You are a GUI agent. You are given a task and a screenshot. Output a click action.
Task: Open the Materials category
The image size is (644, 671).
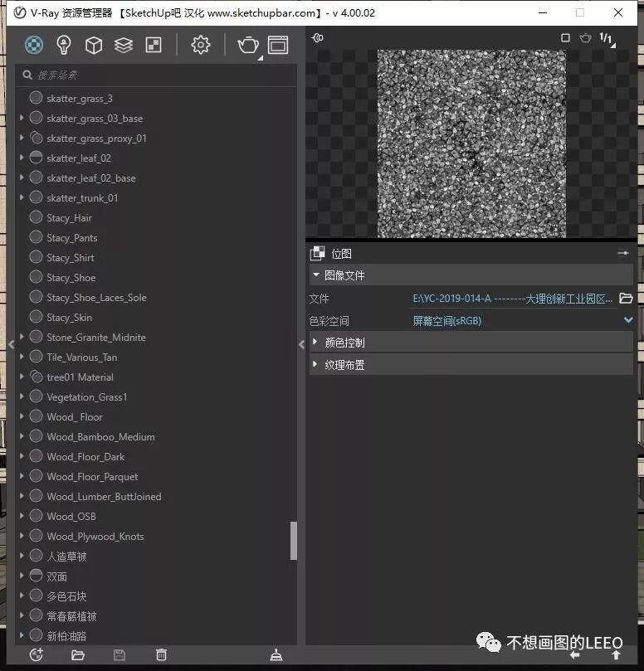34,45
